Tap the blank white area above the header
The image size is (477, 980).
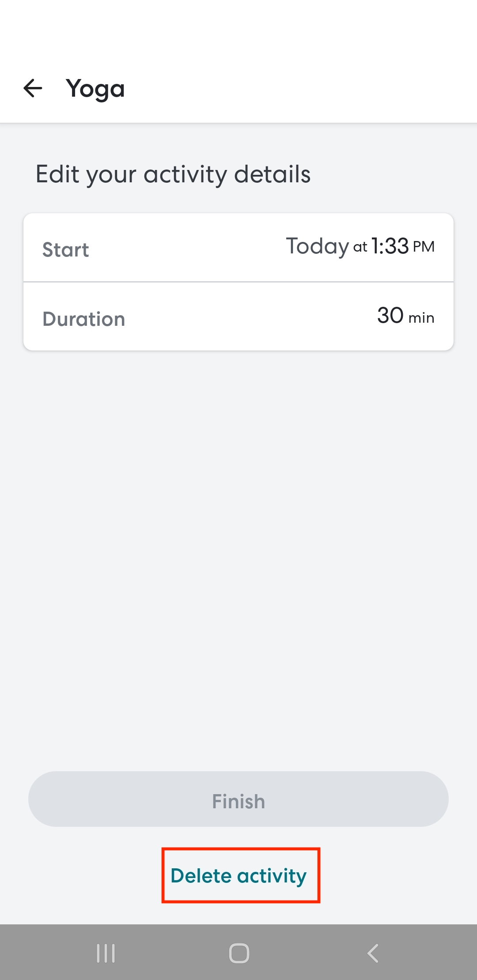238,26
